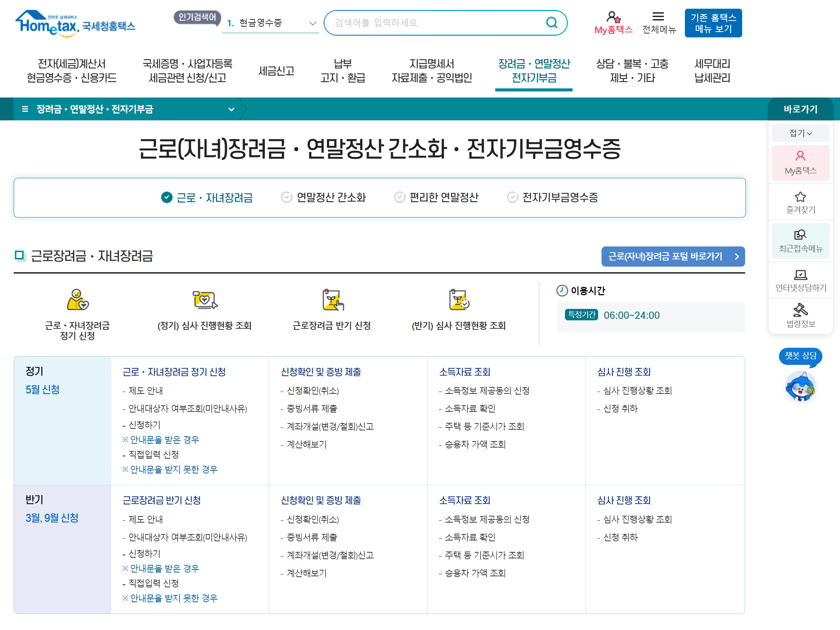
Task: Open the breadcrumb menu dropdown chevron
Action: point(232,109)
